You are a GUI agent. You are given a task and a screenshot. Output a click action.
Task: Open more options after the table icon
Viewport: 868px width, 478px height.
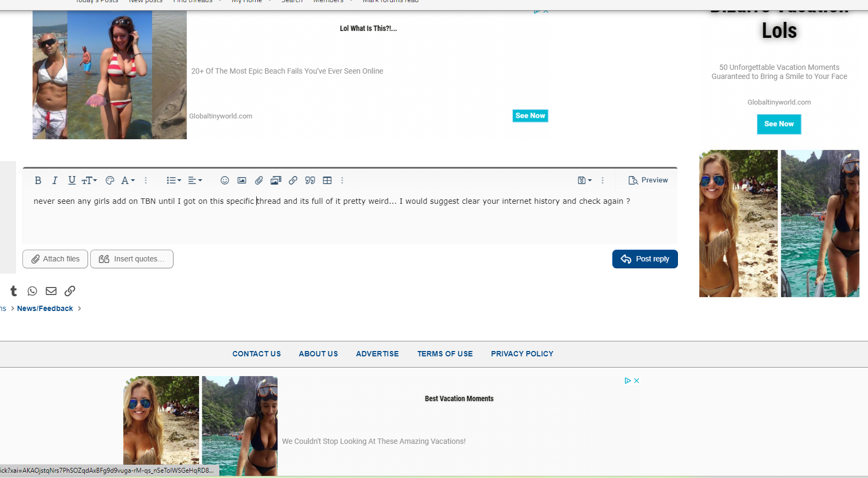click(342, 180)
